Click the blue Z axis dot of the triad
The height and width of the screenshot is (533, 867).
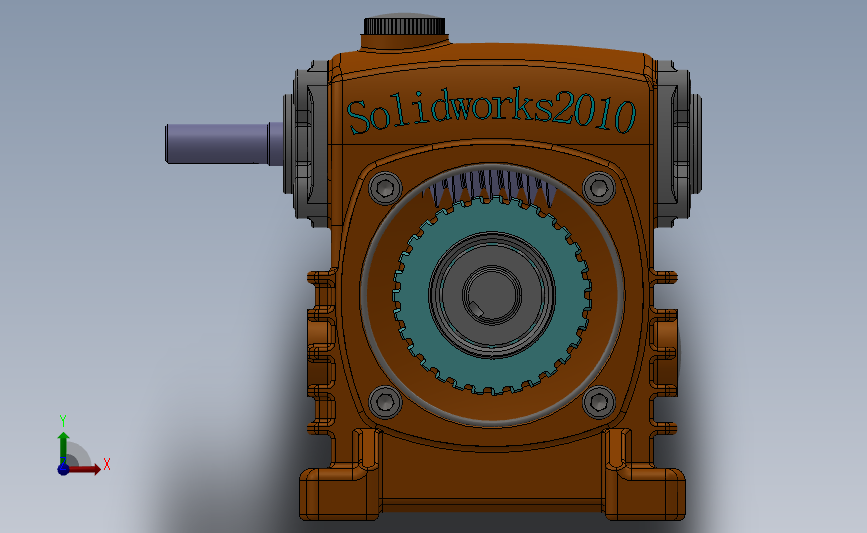pos(63,469)
